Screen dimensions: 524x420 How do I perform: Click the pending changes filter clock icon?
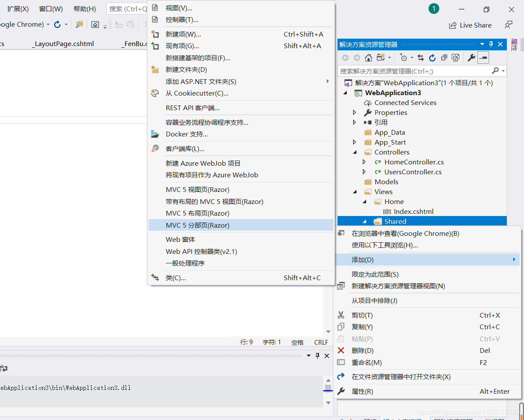403,58
